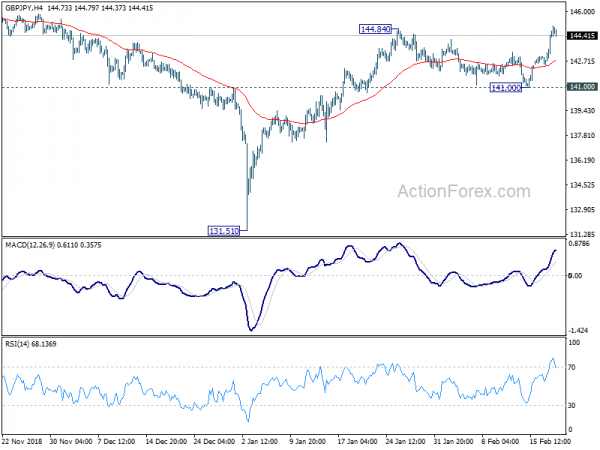The height and width of the screenshot is (450, 600).
Task: Click the 144.840 price label
Action: click(375, 29)
